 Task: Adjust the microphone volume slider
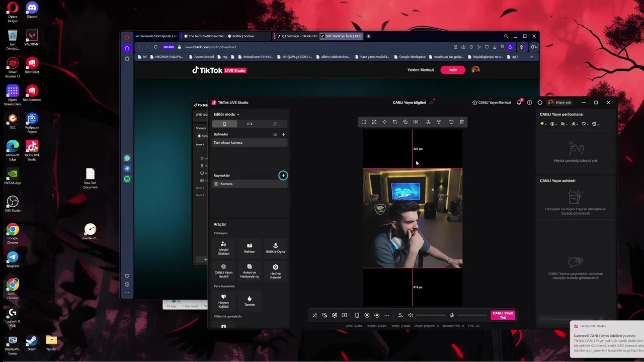click(472, 315)
